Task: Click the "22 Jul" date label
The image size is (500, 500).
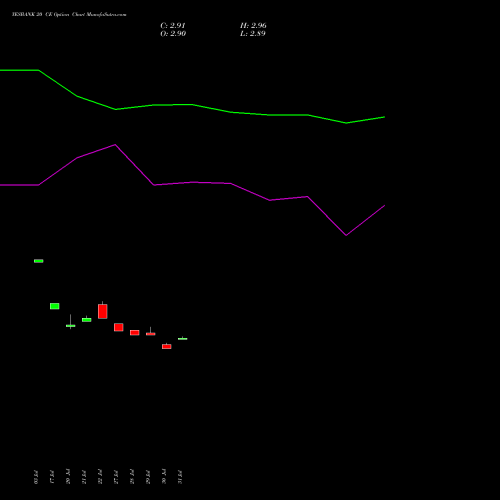Action: [100, 477]
